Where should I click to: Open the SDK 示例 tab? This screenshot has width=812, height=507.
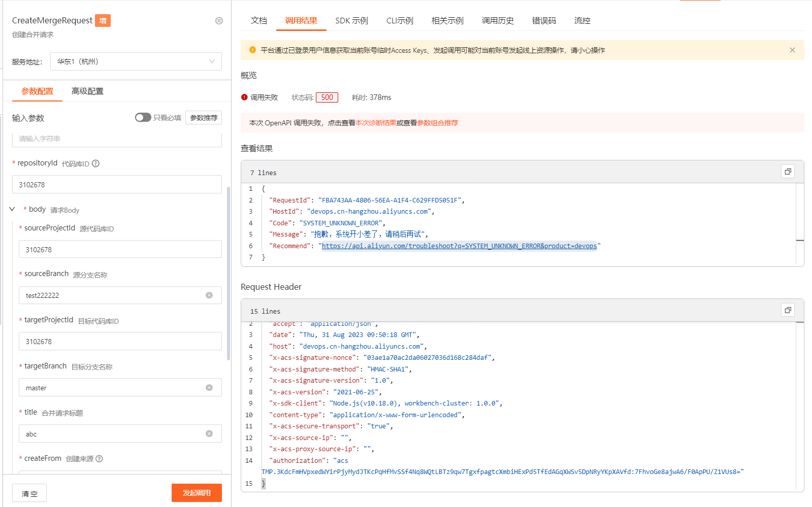click(x=351, y=21)
